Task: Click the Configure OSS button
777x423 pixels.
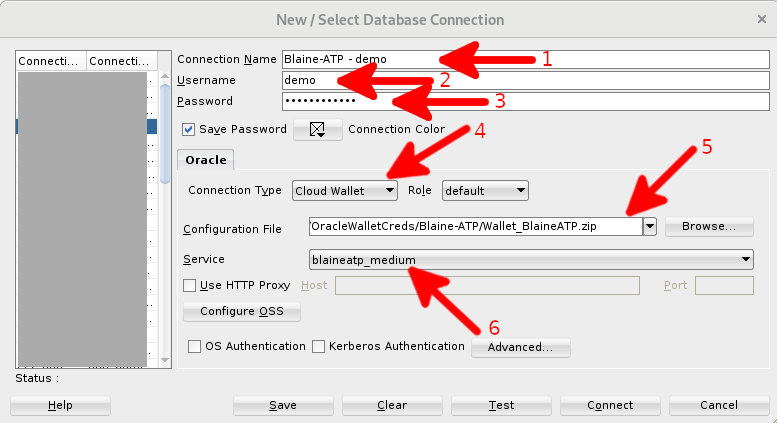Action: pos(242,312)
